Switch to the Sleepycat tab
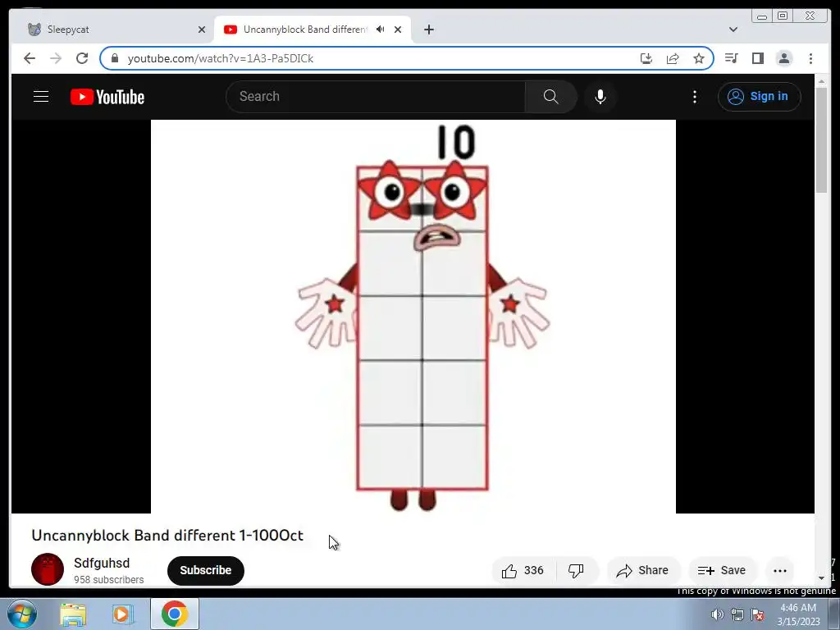The width and height of the screenshot is (840, 630). (x=112, y=30)
